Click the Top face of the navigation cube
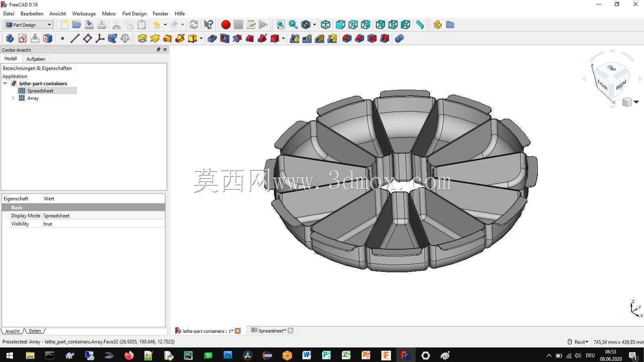Screen dimensions: 644x362 pos(611,68)
